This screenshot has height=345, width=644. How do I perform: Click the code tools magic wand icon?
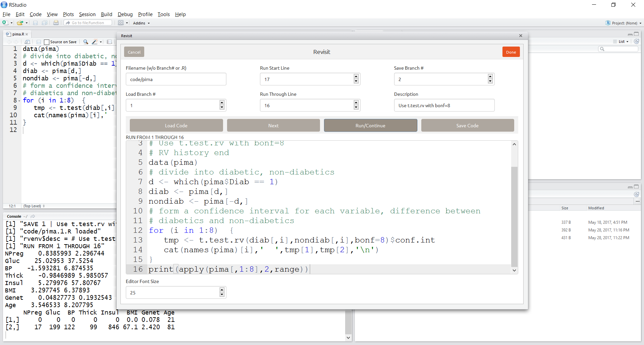95,42
